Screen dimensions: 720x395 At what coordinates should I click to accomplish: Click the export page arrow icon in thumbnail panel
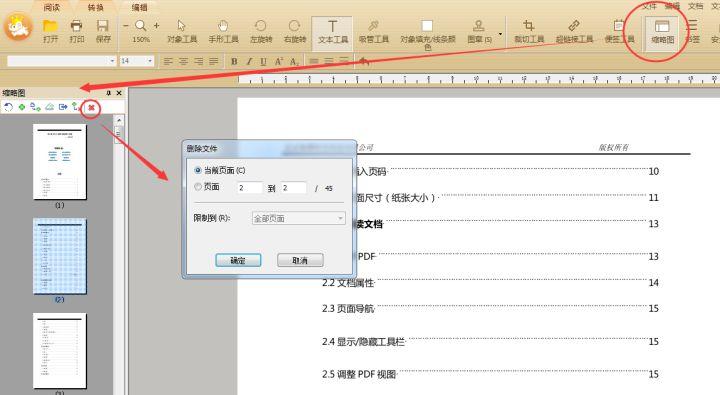(63, 107)
